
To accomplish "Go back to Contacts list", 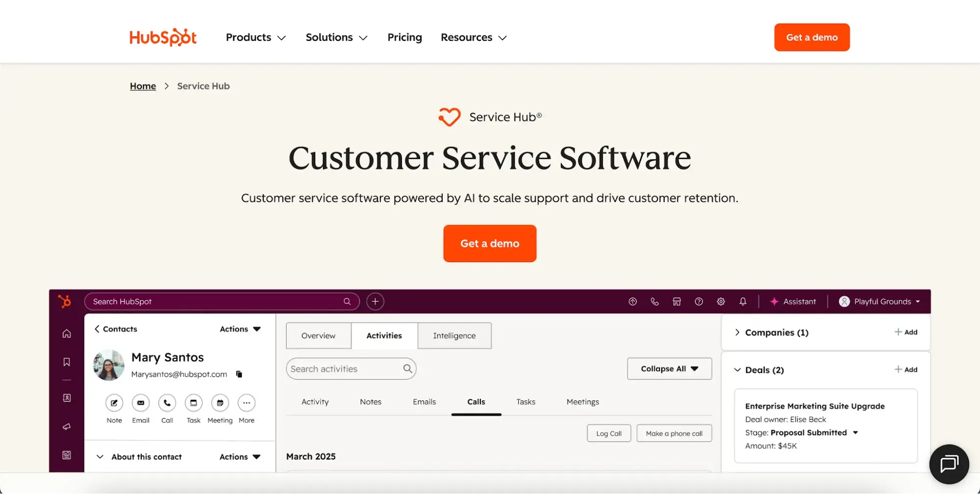I will pyautogui.click(x=116, y=329).
